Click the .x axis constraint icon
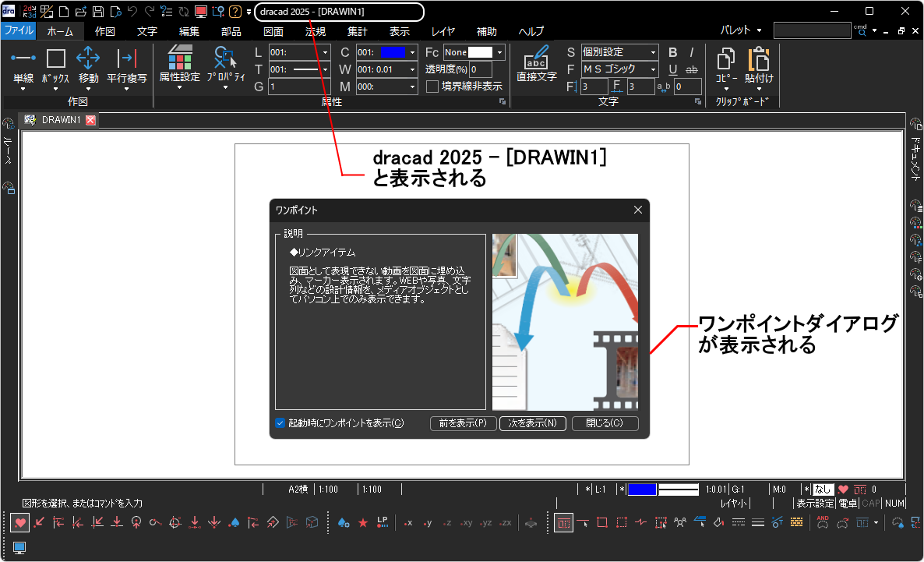Image resolution: width=924 pixels, height=562 pixels. 407,523
